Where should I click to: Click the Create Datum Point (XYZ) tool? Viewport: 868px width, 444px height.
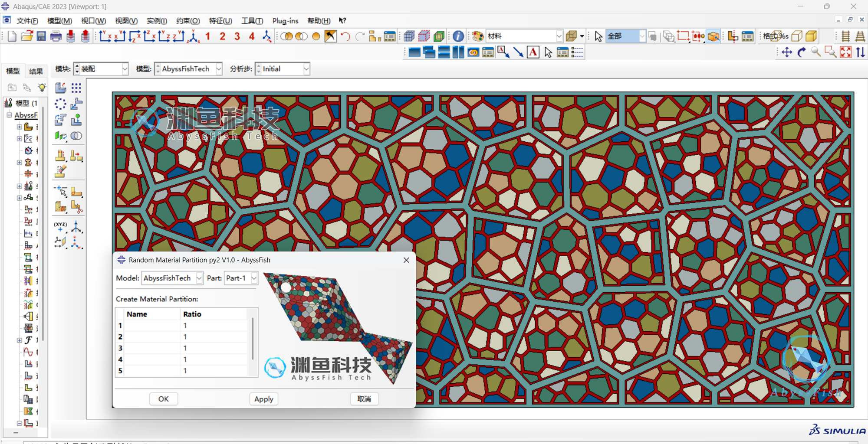click(60, 227)
